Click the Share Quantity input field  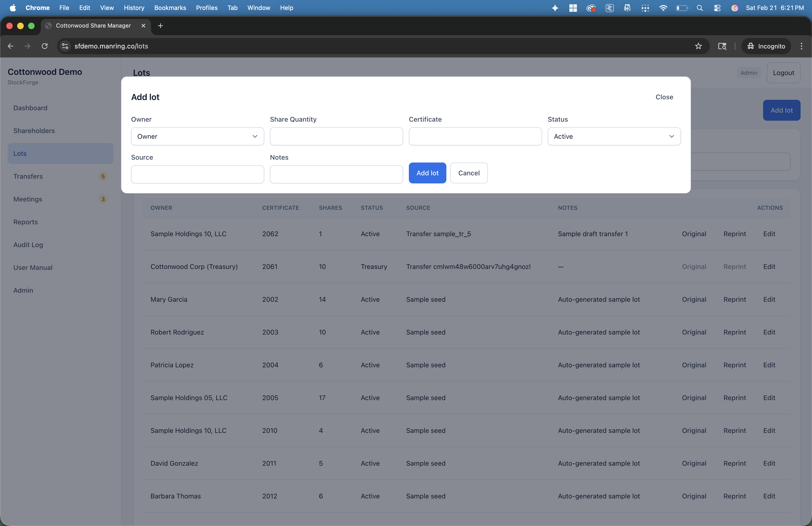tap(336, 137)
